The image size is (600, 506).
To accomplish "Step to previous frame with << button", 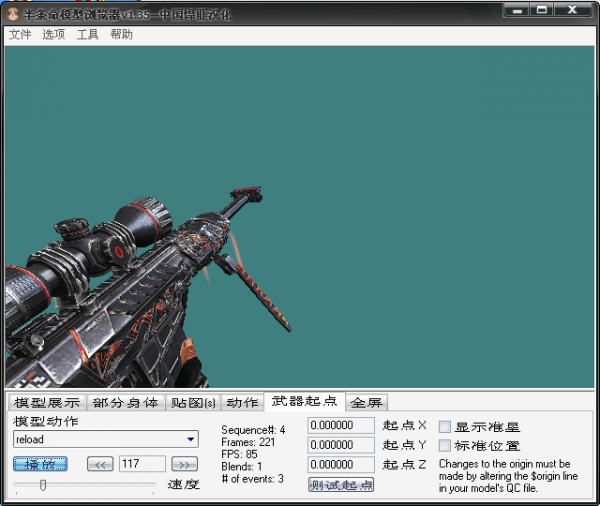I will 100,464.
